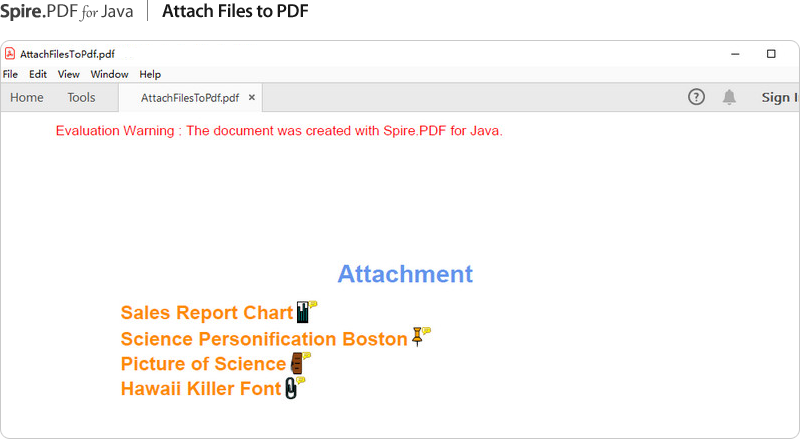
Task: Open the View menu
Action: tap(68, 74)
